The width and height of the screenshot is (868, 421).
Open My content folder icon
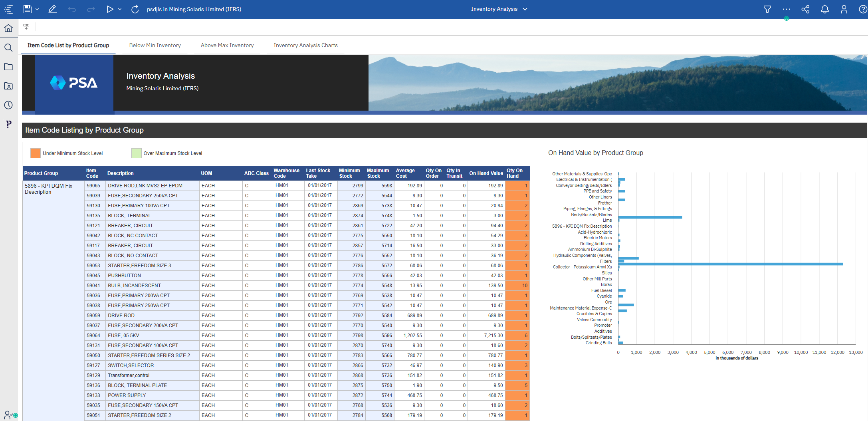[x=8, y=67]
